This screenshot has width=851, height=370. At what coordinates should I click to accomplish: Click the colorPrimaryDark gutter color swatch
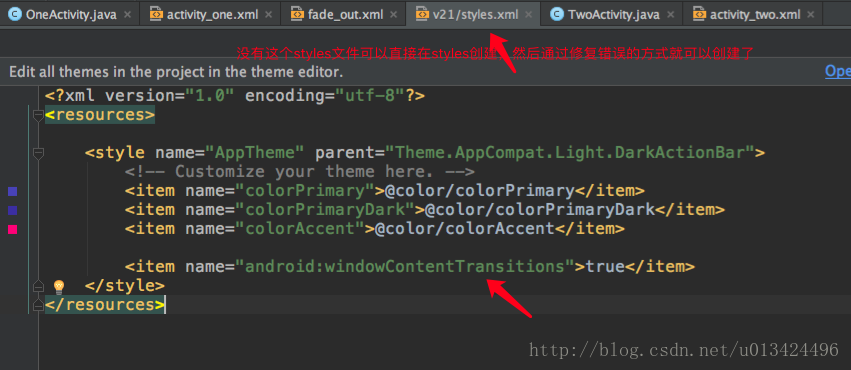[x=12, y=210]
